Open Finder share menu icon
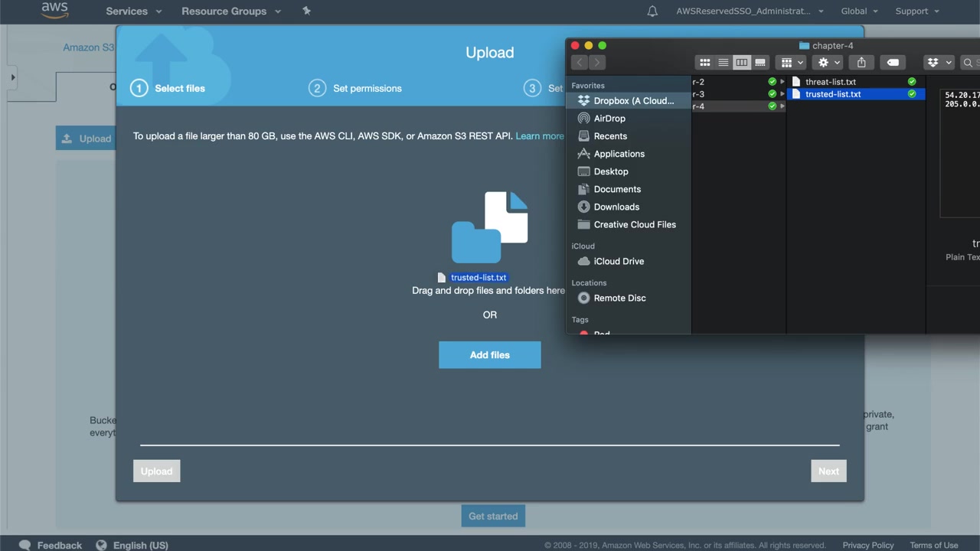980x551 pixels. pyautogui.click(x=861, y=63)
